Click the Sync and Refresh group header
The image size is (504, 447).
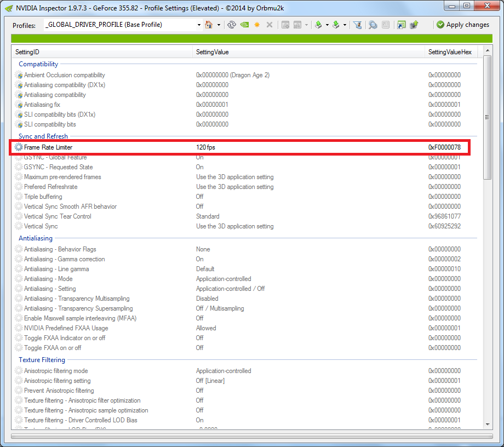point(43,136)
